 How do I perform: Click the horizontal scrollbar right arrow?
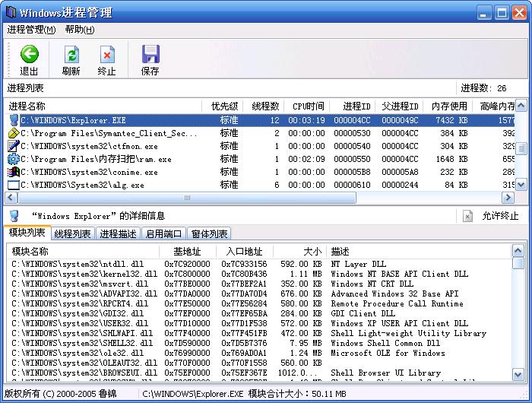click(x=508, y=197)
